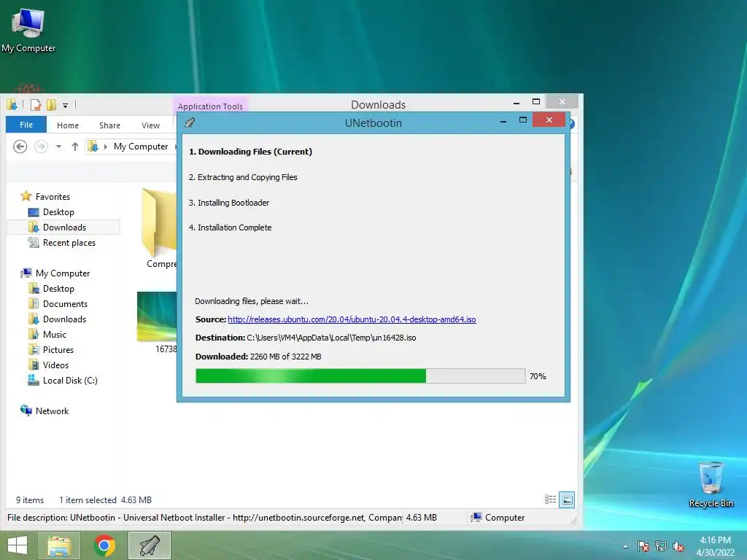Click '2. Extracting and Copying Files' step
747x560 pixels.
coord(243,177)
